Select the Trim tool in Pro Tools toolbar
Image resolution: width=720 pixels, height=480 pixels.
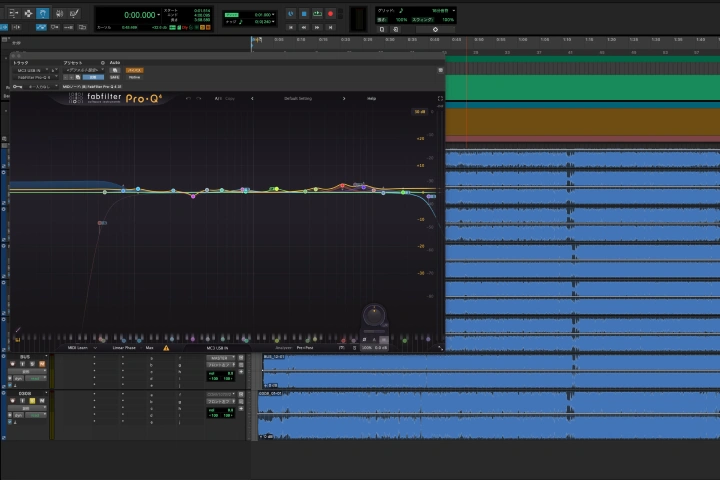point(13,13)
